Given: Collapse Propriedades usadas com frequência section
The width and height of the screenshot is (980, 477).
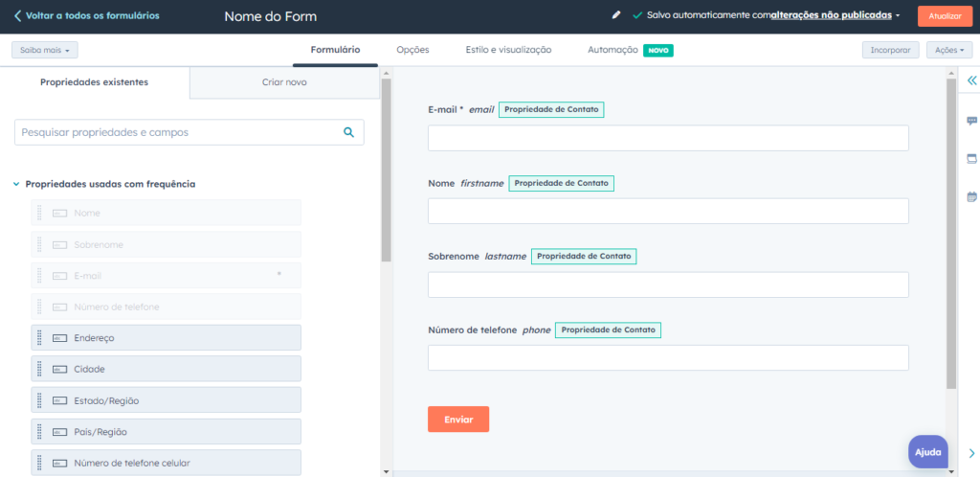Looking at the screenshot, I should click(16, 185).
